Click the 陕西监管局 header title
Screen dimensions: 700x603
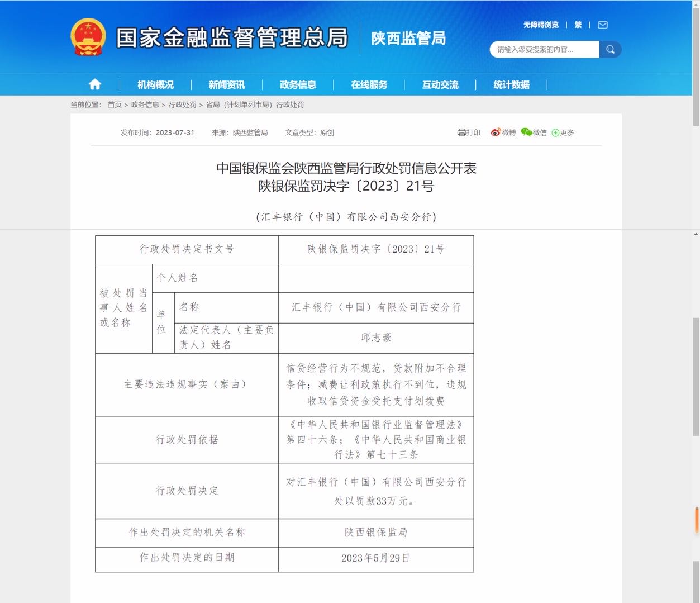pos(408,38)
